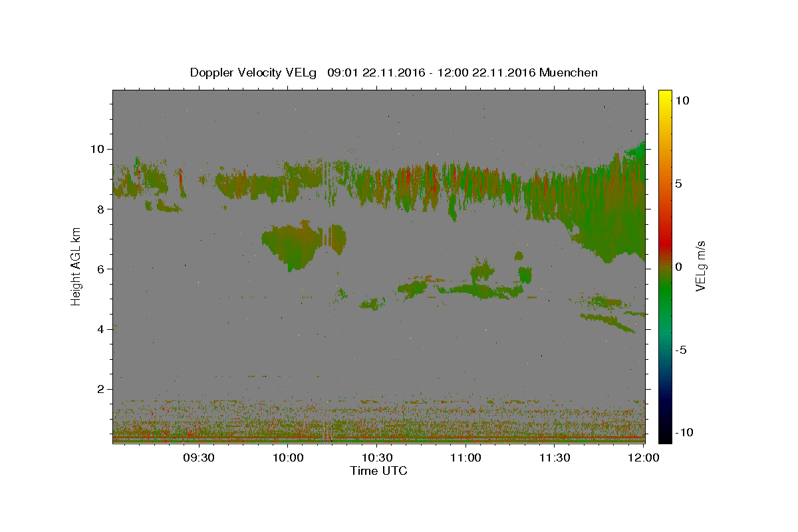Click the 11:30 time axis label
Screen dimensions: 798x532
555,458
